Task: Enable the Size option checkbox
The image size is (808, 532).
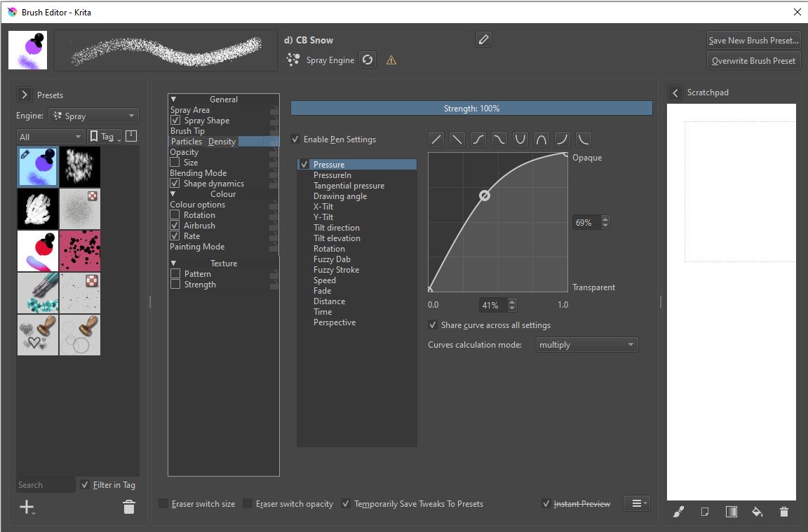Action: click(x=175, y=162)
